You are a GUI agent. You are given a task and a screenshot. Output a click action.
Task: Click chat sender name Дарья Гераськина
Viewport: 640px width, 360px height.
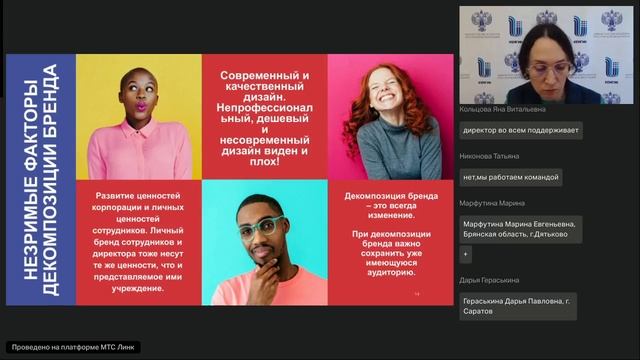click(489, 280)
